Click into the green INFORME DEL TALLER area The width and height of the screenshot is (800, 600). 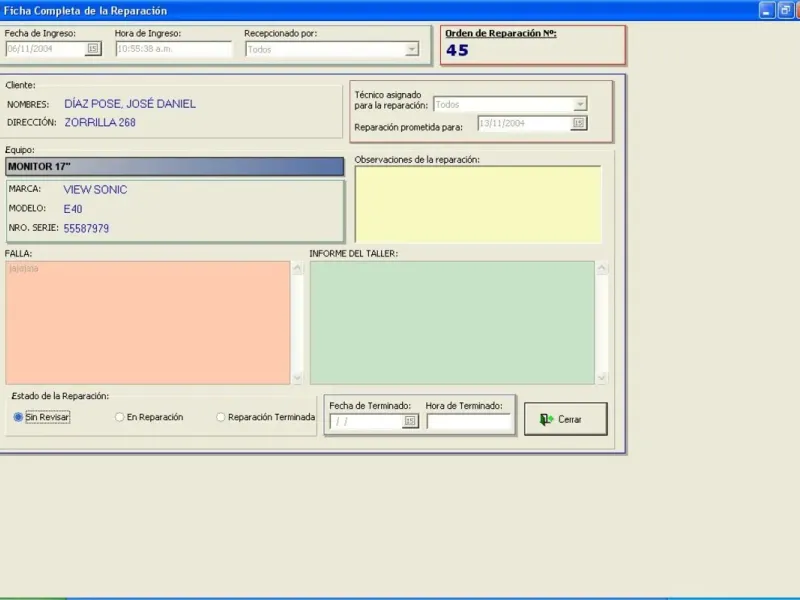[452, 322]
